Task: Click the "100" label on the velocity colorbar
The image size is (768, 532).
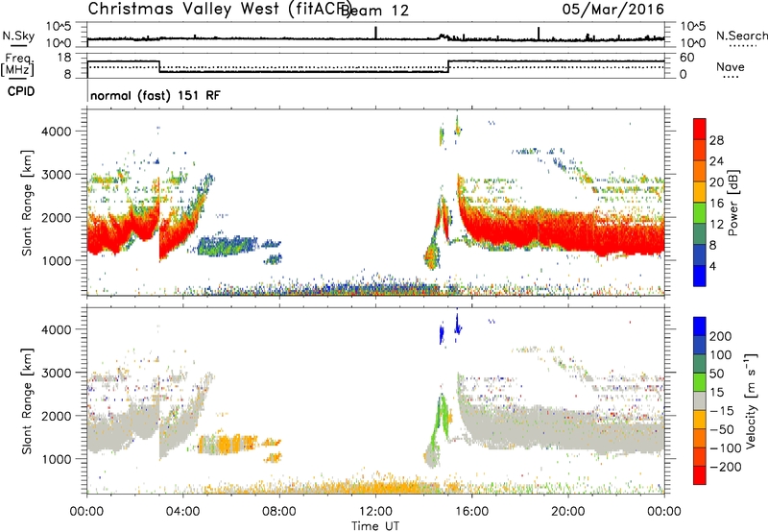Action: (721, 355)
